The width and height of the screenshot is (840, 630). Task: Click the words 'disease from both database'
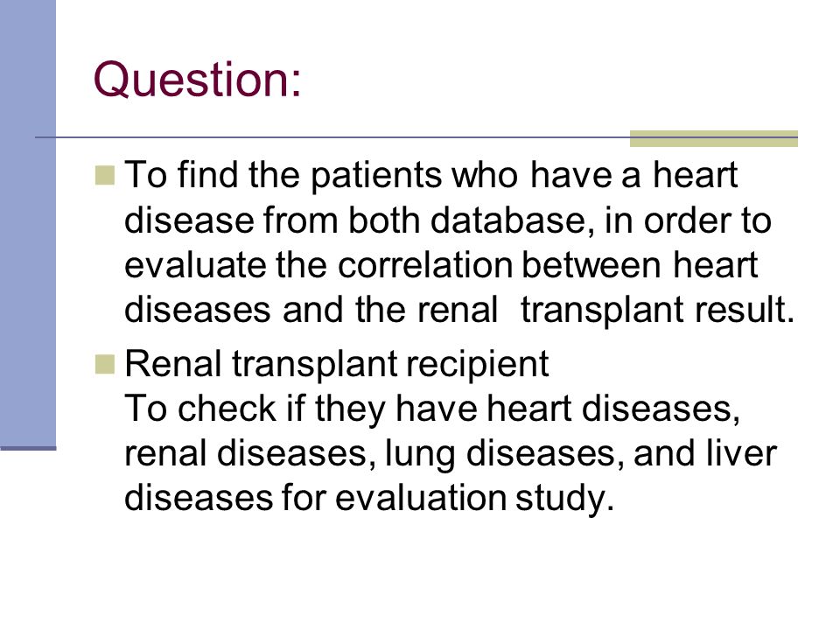[354, 220]
